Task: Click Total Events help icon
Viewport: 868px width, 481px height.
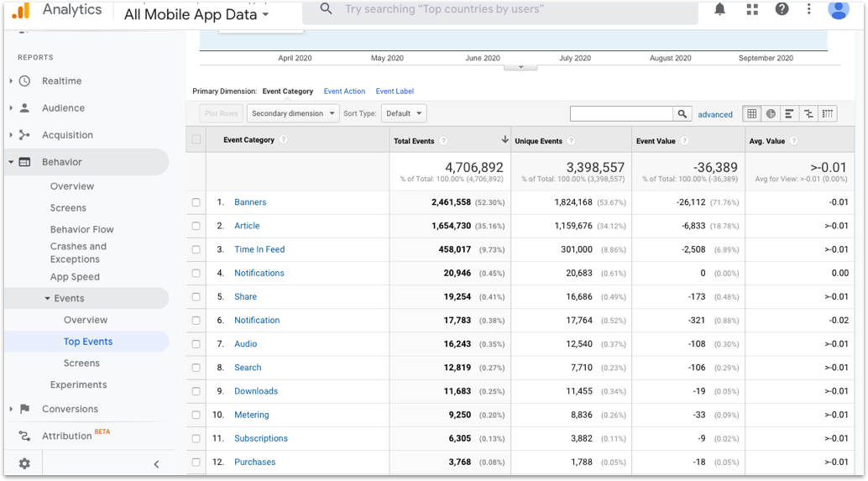Action: (x=443, y=140)
